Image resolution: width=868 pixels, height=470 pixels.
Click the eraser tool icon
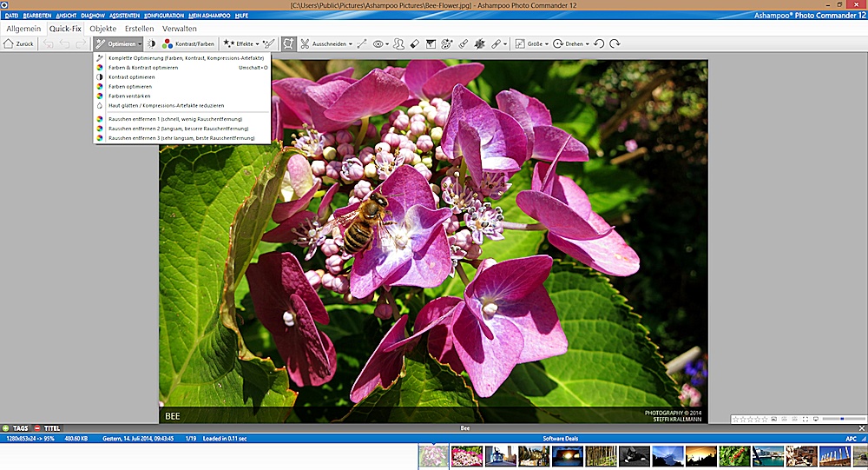click(x=414, y=43)
